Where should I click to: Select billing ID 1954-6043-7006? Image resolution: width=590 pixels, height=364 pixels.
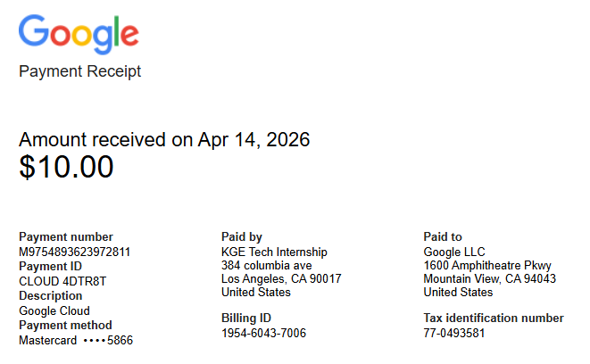263,333
